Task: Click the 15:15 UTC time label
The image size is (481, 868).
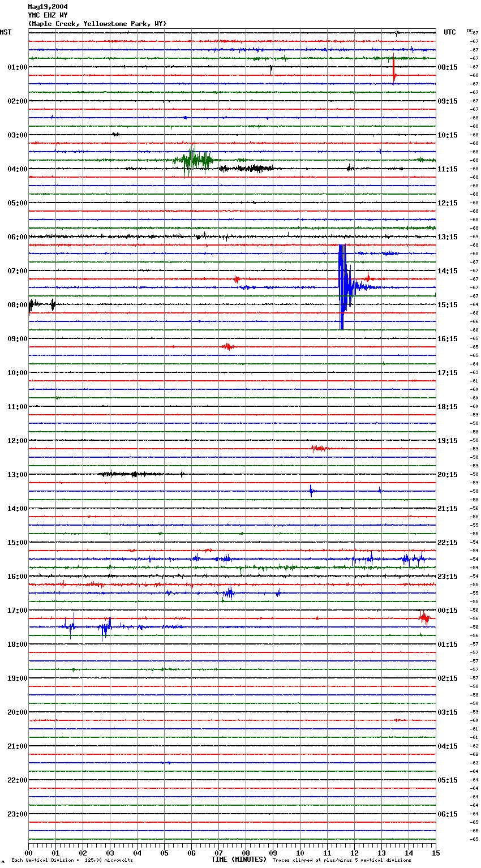Action: [448, 305]
